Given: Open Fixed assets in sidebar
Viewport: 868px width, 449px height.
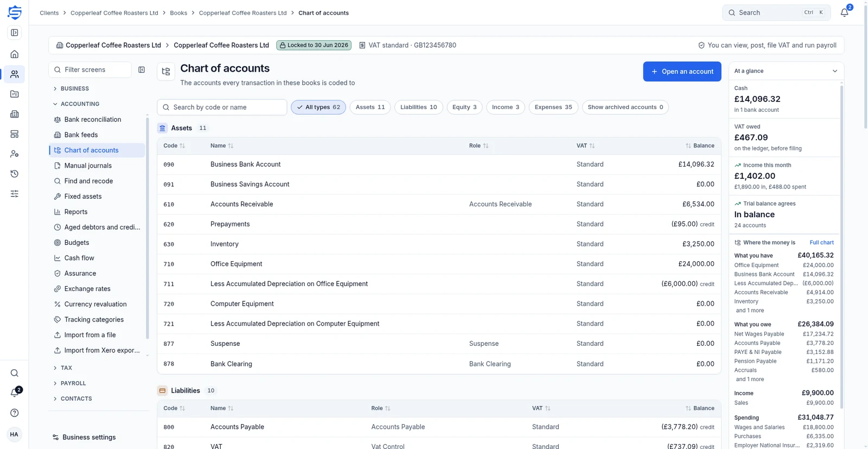Looking at the screenshot, I should click(x=97, y=197).
